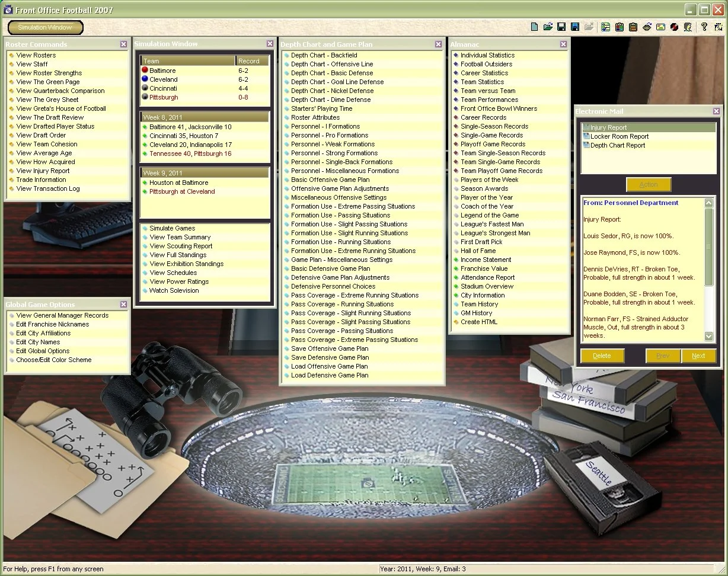The image size is (728, 576).
Task: Select Cleveland's blue team bullet
Action: coord(144,79)
